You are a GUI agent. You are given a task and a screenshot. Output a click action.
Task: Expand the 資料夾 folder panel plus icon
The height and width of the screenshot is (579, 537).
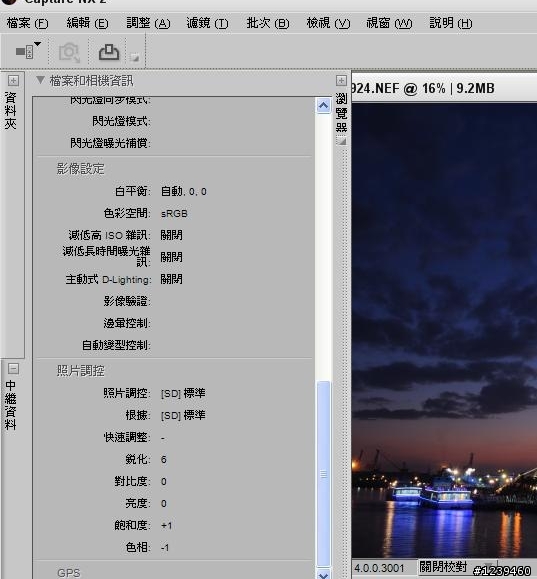tap(13, 80)
